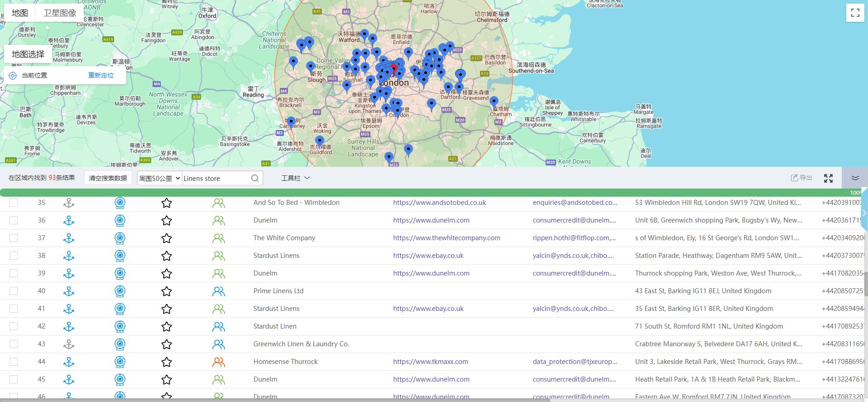
Task: Check the row 37 checkbox
Action: tap(14, 238)
